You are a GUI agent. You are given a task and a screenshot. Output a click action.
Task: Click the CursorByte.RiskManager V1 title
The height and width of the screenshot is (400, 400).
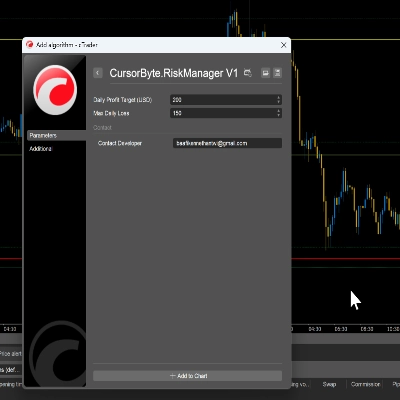tap(174, 73)
